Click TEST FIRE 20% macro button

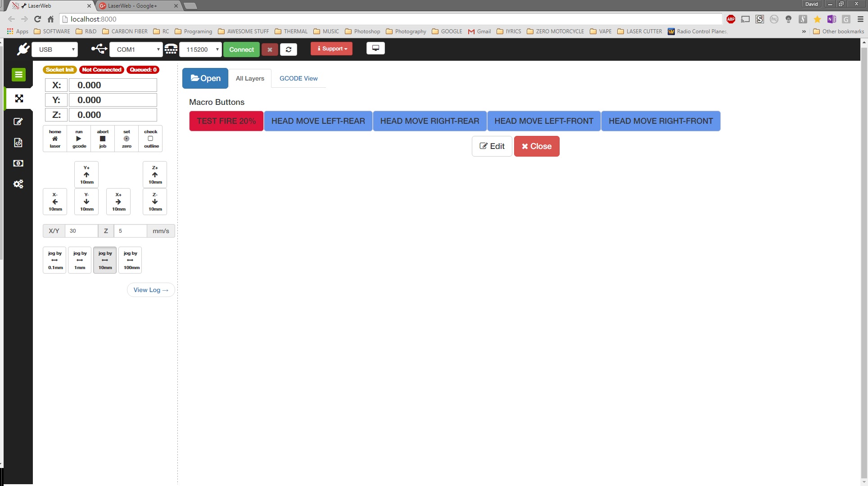226,121
